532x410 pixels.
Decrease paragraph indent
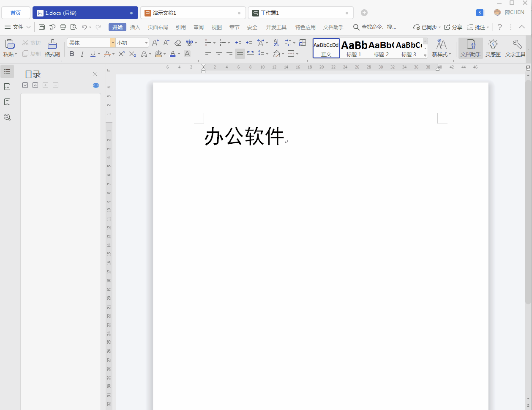coord(238,43)
